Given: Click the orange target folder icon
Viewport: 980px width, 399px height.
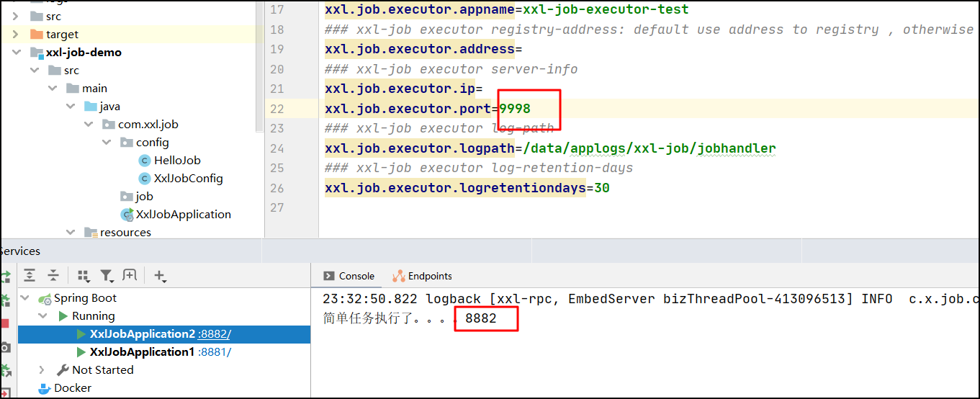Looking at the screenshot, I should 36,35.
